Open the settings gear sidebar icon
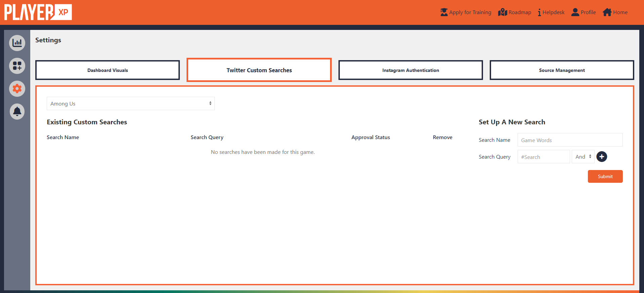The width and height of the screenshot is (644, 293). point(17,89)
